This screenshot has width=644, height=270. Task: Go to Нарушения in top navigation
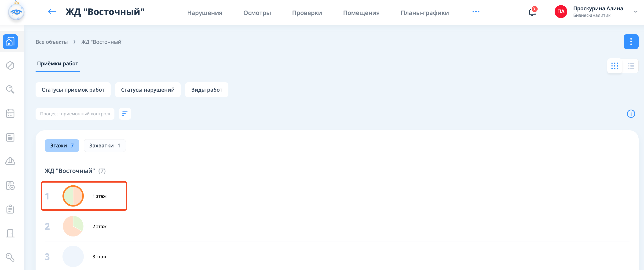pyautogui.click(x=205, y=13)
